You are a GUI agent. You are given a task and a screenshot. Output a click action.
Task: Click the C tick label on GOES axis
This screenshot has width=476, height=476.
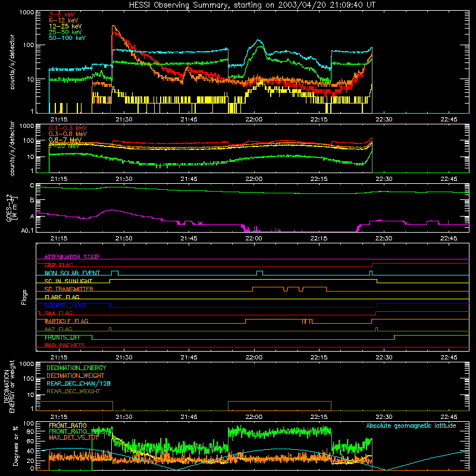[x=32, y=186]
